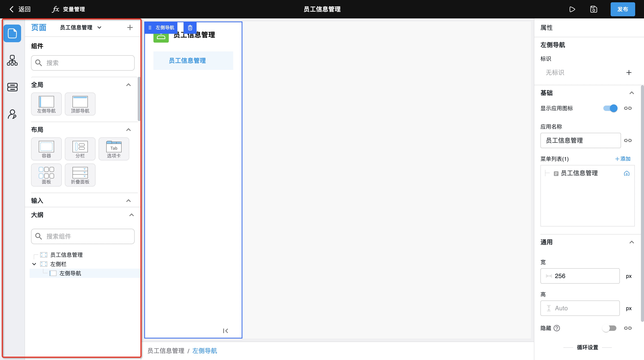Toggle the 隐藏 hide switch
Viewport: 644px width, 360px height.
(609, 328)
